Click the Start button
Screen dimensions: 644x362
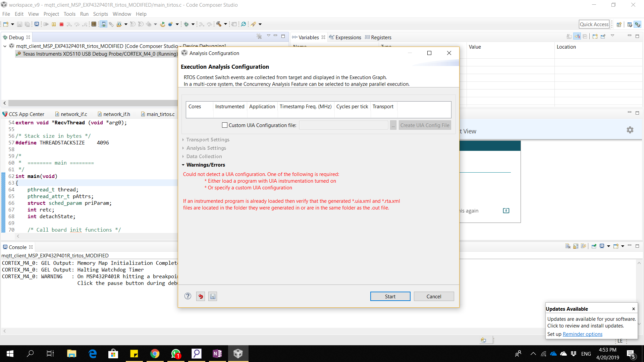(x=390, y=296)
